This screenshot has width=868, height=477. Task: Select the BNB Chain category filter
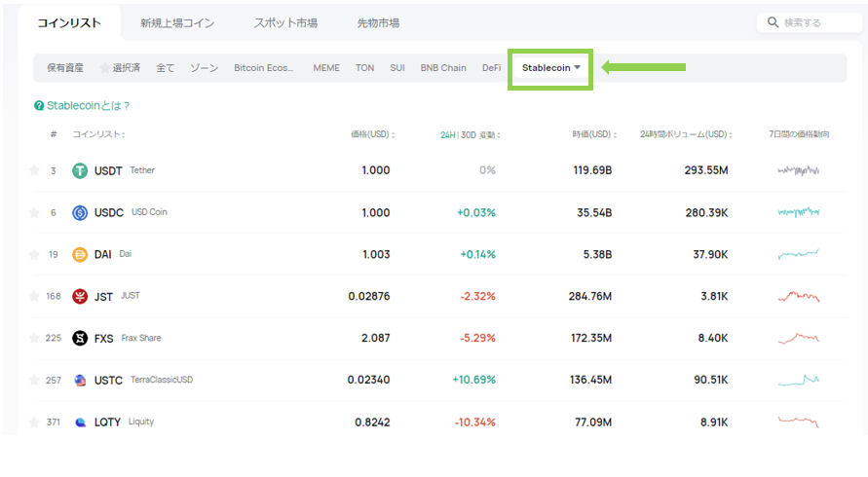pyautogui.click(x=443, y=68)
